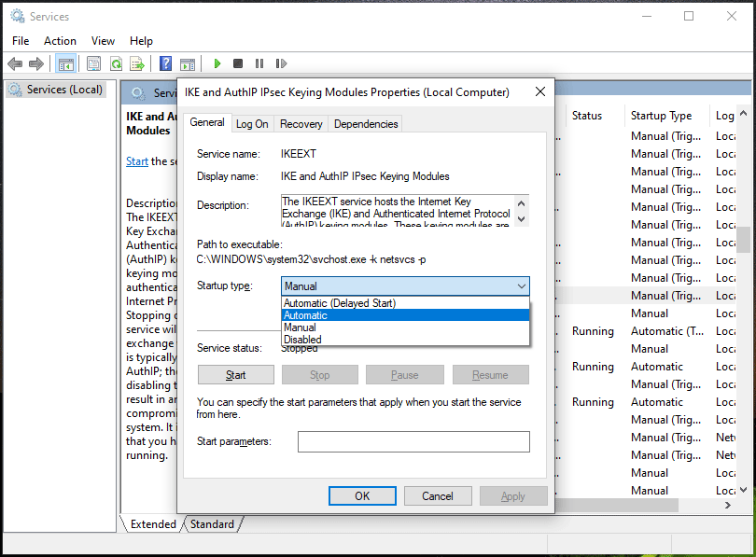
Task: Click the Export List icon
Action: pos(137,63)
